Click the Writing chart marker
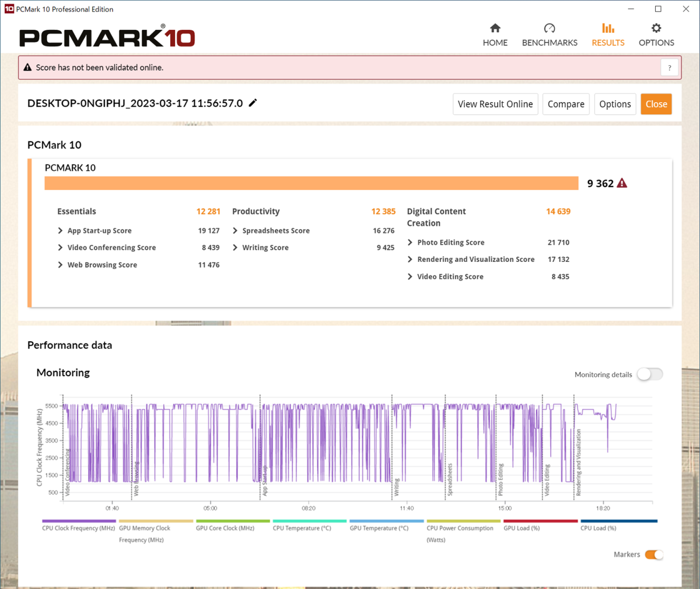 point(397,488)
